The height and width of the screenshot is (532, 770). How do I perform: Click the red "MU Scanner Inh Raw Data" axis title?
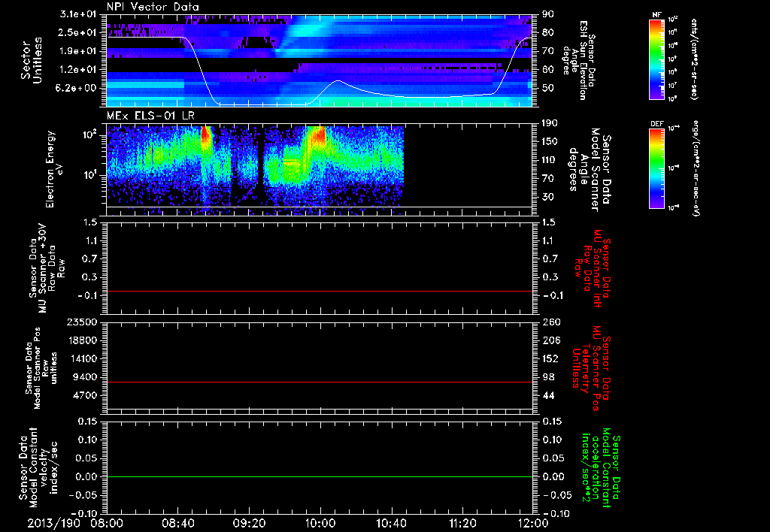click(591, 268)
